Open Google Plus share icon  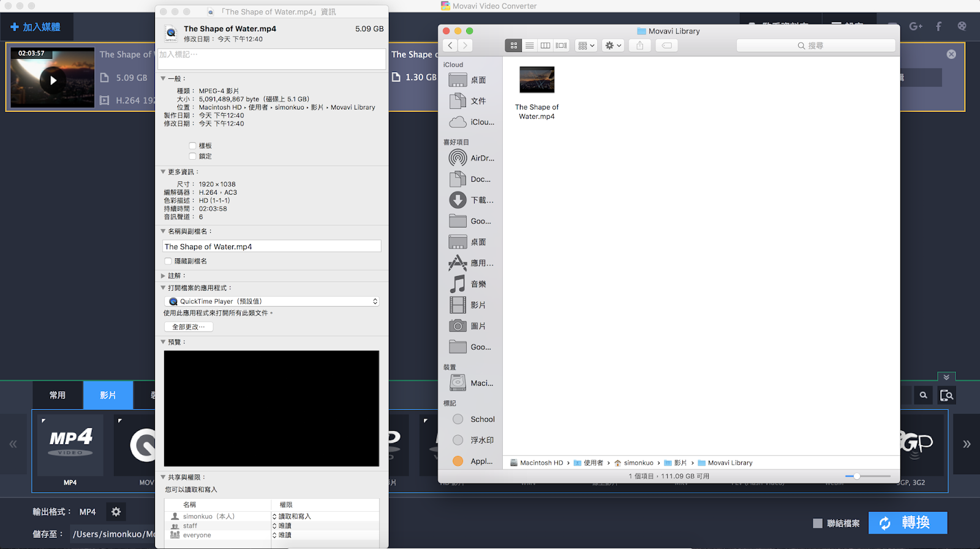(x=916, y=26)
